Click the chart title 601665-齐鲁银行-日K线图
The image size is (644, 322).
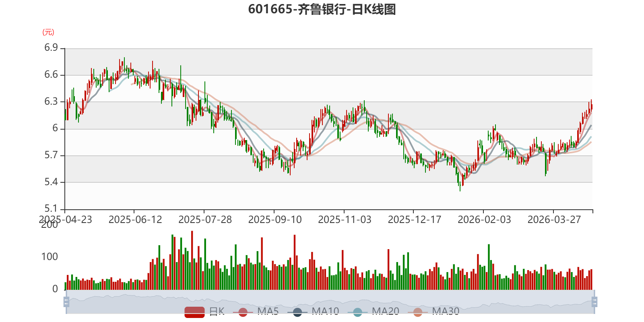point(322,9)
